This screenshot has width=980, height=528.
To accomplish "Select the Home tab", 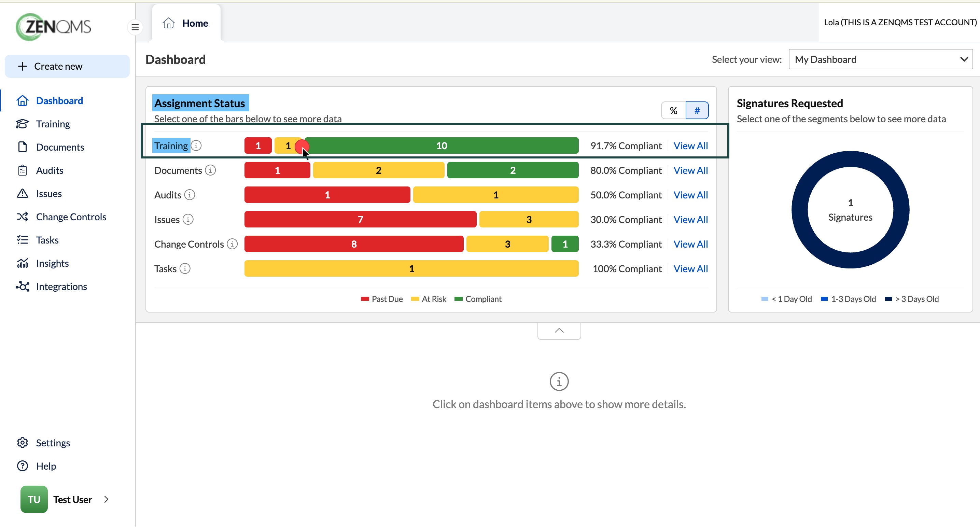I will (x=186, y=23).
